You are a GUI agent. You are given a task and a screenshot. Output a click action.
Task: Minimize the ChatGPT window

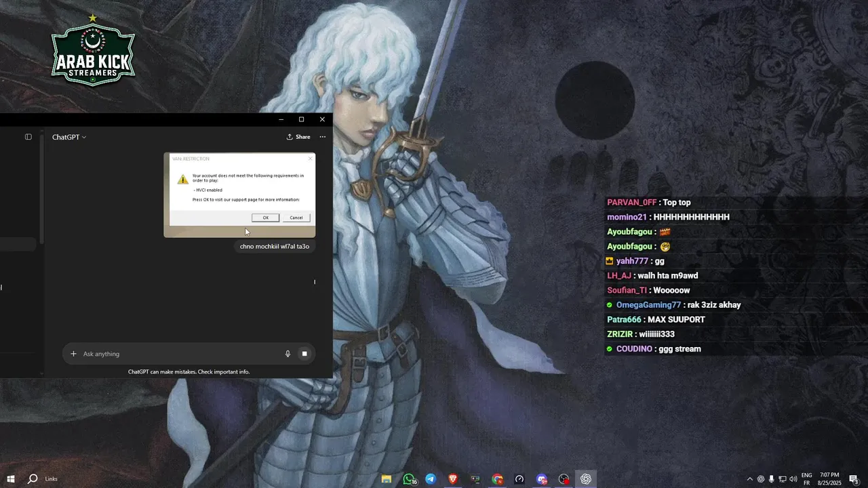pyautogui.click(x=281, y=119)
